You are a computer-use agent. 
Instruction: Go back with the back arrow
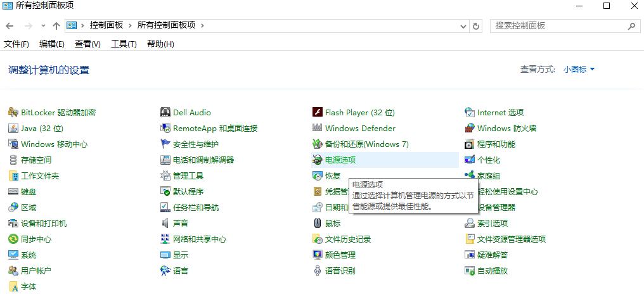pyautogui.click(x=10, y=26)
